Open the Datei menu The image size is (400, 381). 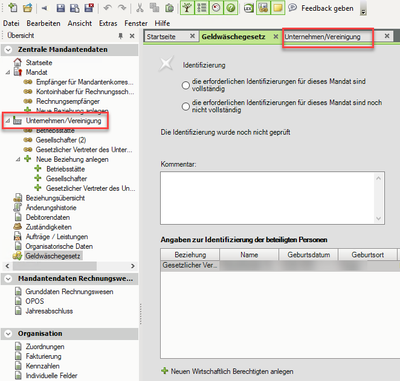coord(11,23)
